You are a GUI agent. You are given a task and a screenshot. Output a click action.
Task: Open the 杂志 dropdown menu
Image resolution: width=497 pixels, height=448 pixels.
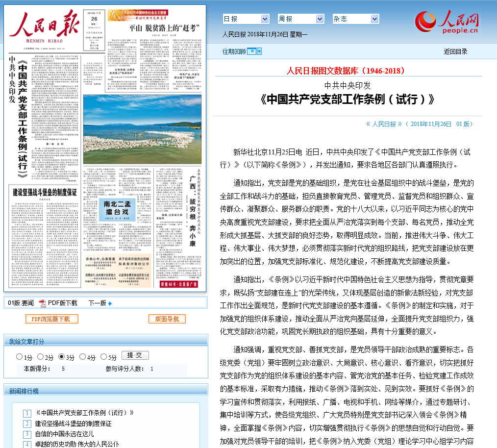pyautogui.click(x=374, y=19)
